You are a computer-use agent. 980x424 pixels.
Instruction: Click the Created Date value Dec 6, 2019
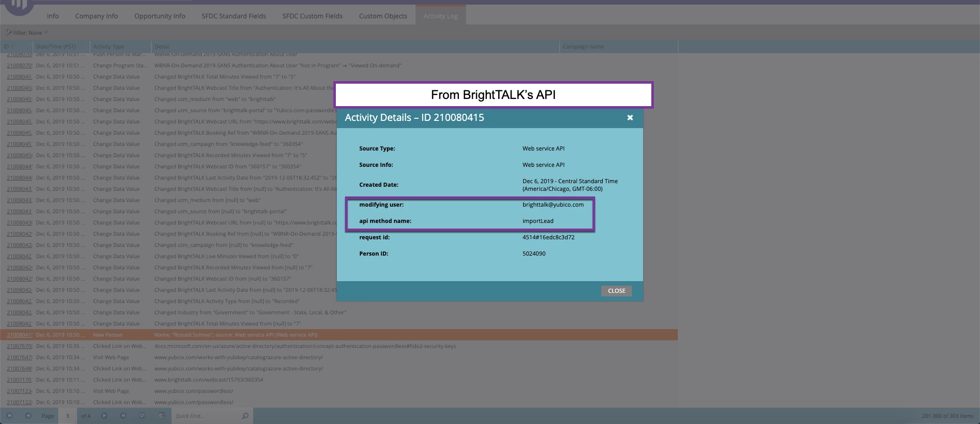click(570, 185)
